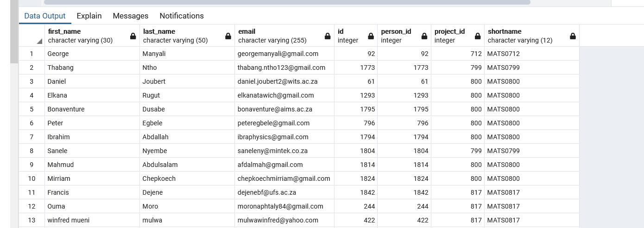Click lock icon in email header
Viewport: 644px width, 228px height.
(328, 36)
